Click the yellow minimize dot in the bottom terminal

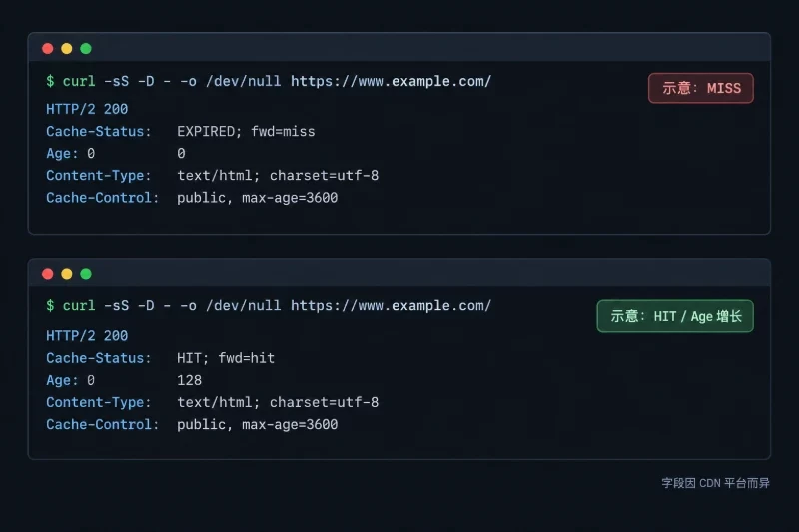coord(67,274)
